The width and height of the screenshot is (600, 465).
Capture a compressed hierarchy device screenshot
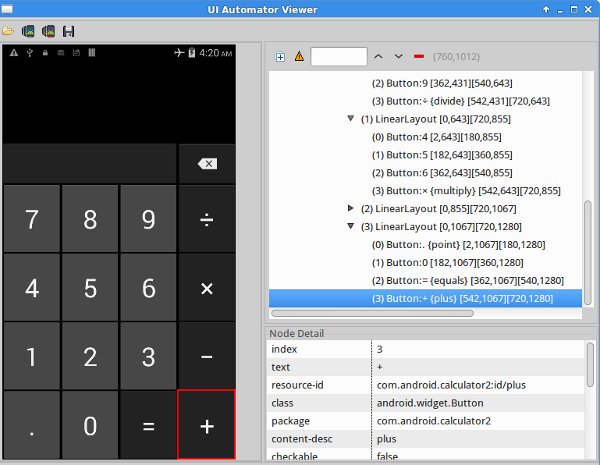pos(48,31)
